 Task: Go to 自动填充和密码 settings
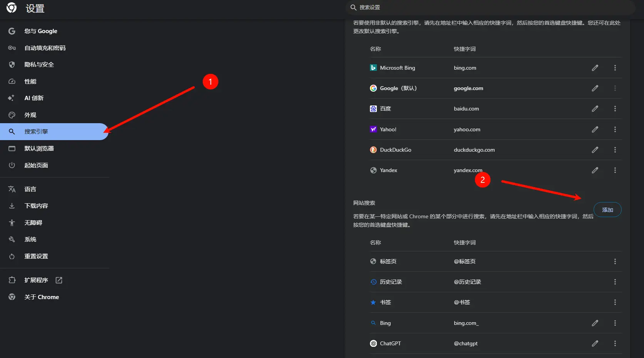pyautogui.click(x=45, y=48)
